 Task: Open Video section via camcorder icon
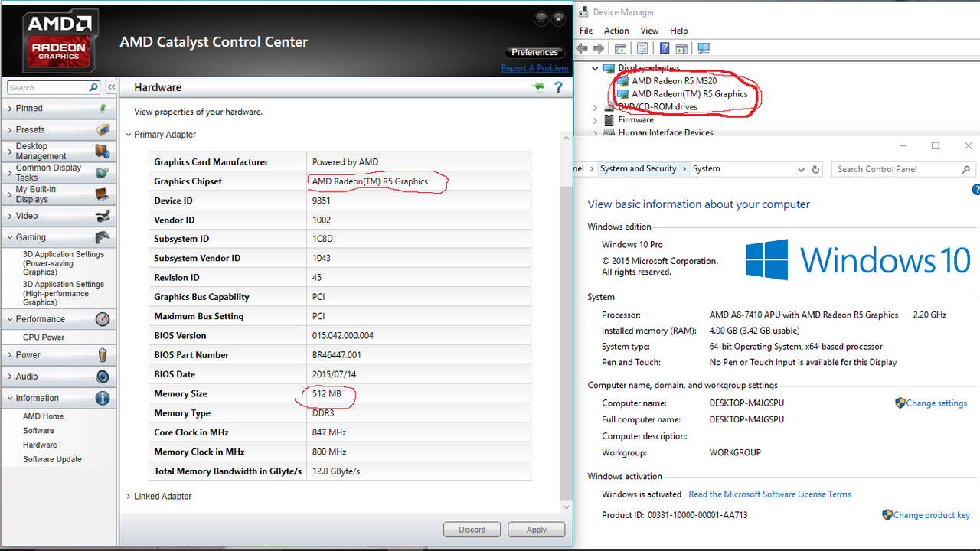point(103,216)
